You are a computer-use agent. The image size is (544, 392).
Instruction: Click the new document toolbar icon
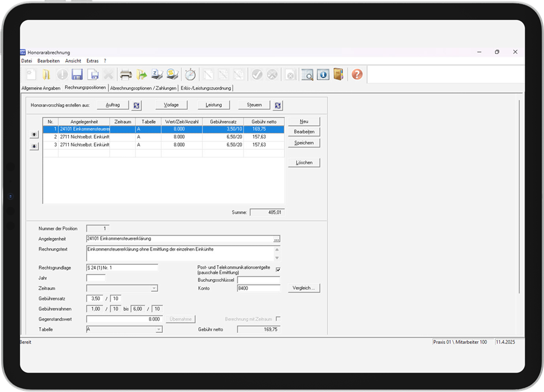(x=31, y=74)
